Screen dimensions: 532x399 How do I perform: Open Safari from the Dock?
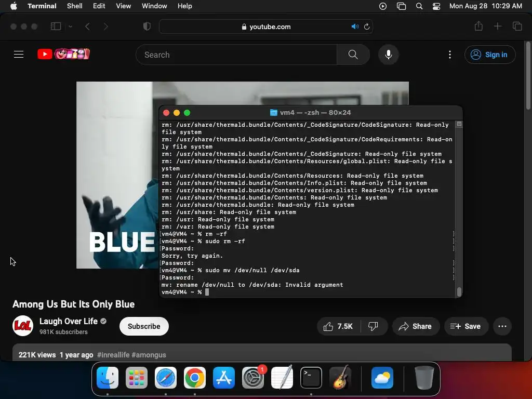click(166, 378)
